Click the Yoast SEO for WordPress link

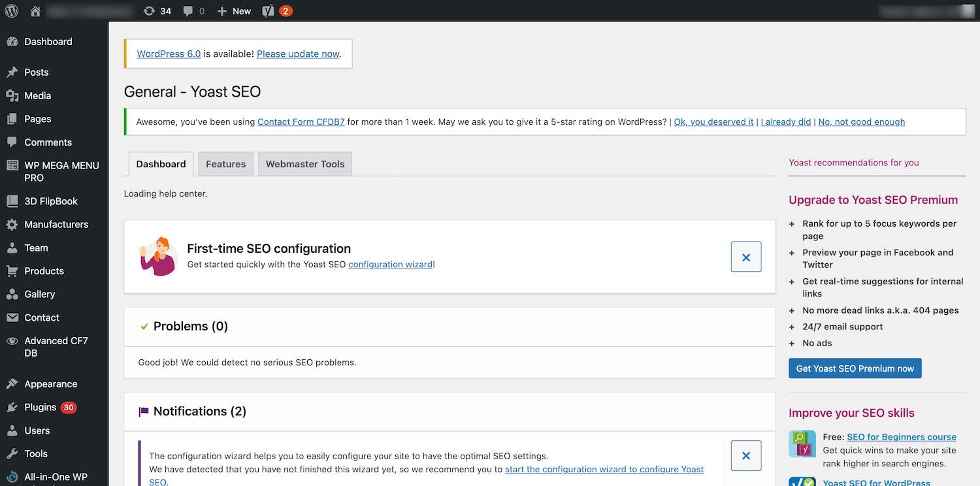coord(877,482)
